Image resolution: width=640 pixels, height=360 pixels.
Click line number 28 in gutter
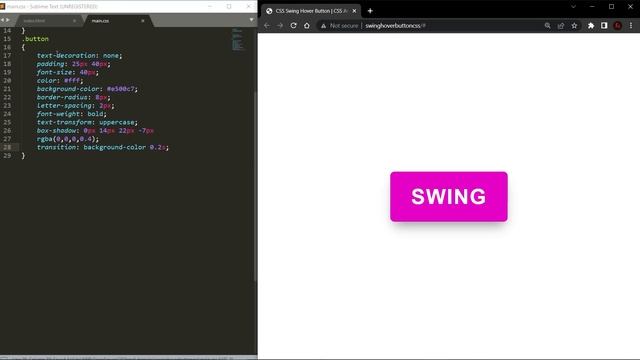(x=7, y=147)
